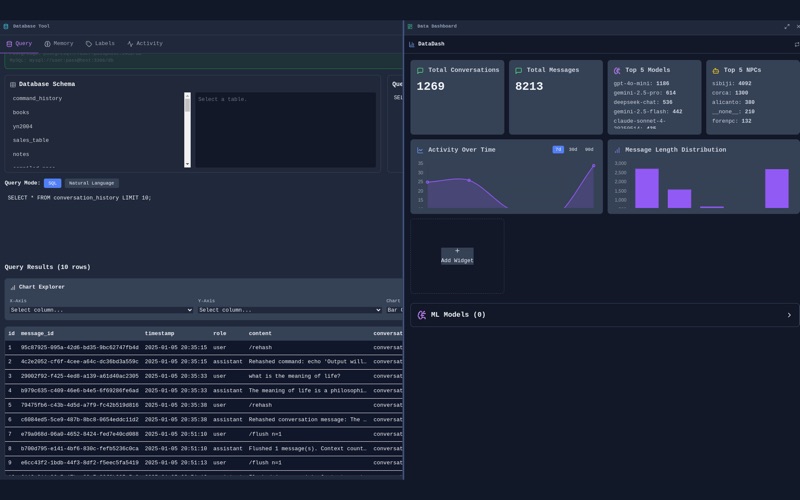Expand the ML Models (0) section

tap(605, 315)
